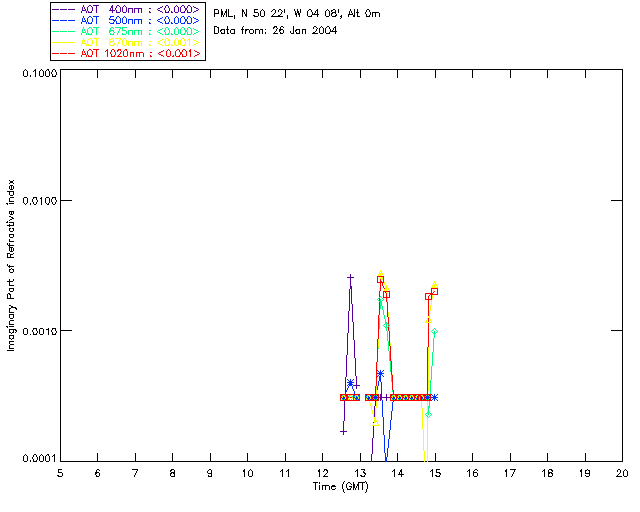This screenshot has width=640, height=512.
Task: Click the x-axis tick label 20
Action: [622, 473]
